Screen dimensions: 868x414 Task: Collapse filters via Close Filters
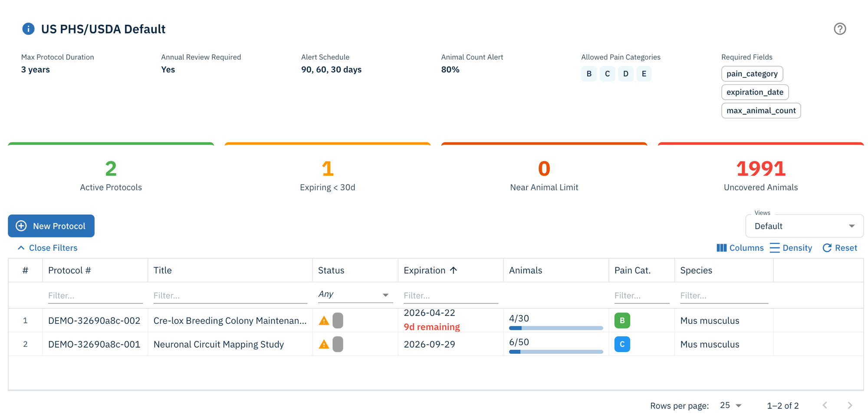pyautogui.click(x=47, y=247)
